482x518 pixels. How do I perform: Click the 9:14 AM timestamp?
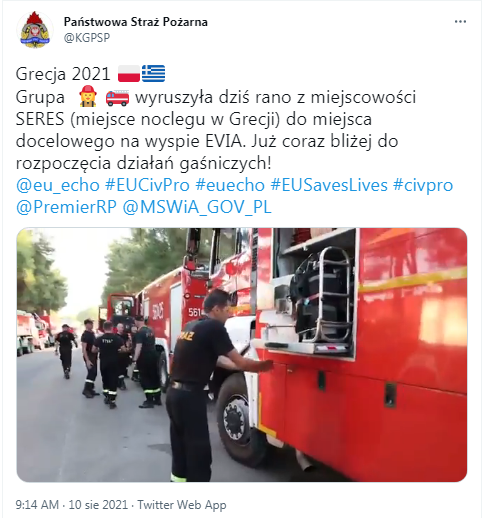click(37, 505)
